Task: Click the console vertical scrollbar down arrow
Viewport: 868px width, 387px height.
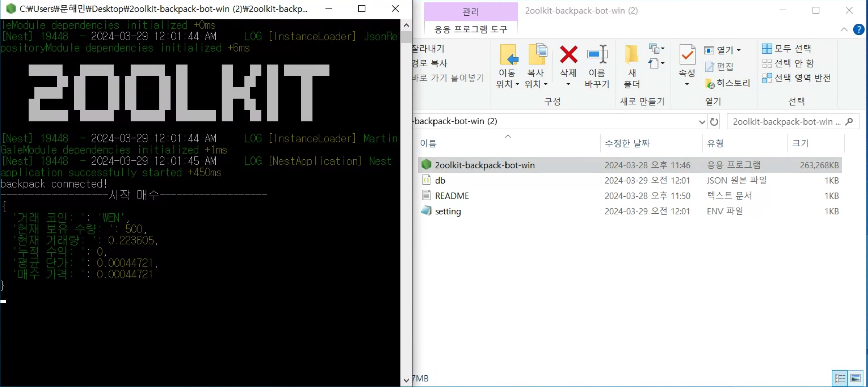Action: [x=406, y=380]
